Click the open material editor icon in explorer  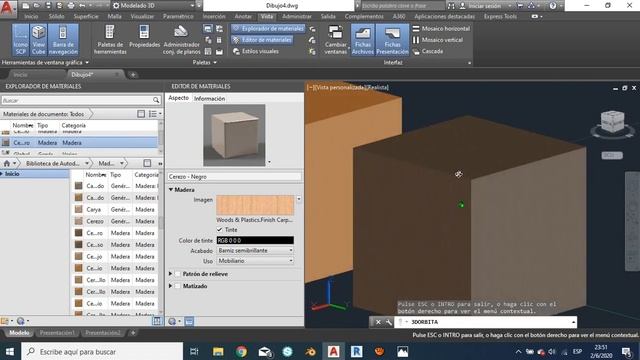click(157, 321)
